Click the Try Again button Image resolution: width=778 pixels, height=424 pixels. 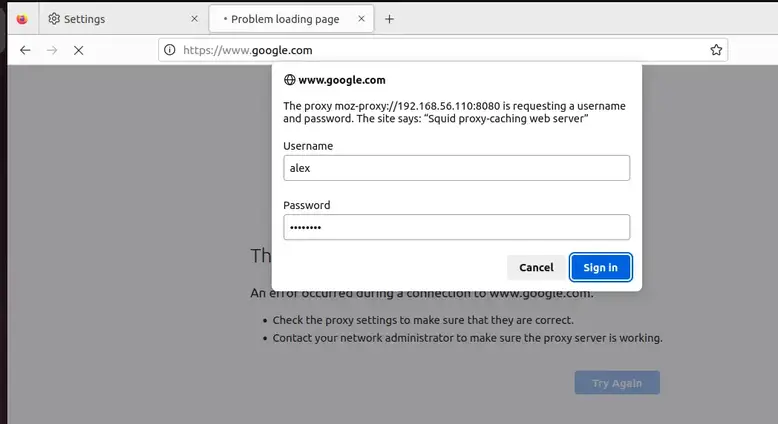coord(617,383)
